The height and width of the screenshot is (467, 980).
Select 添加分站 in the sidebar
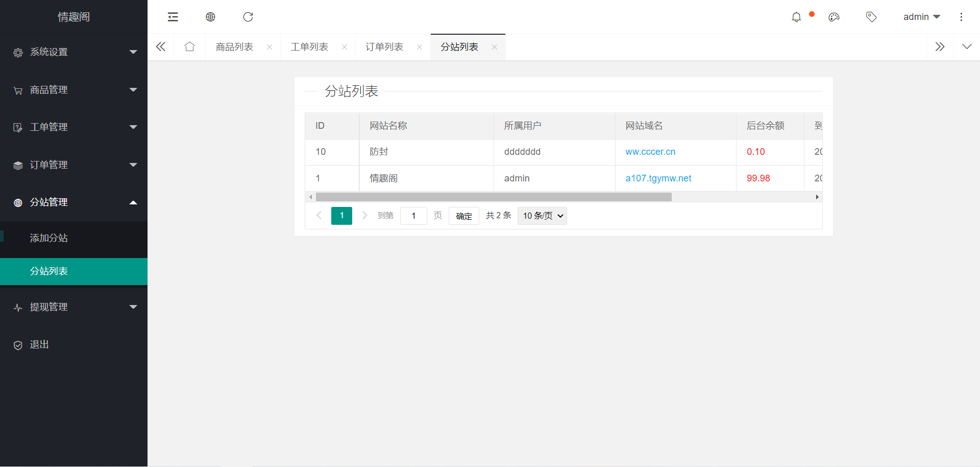49,238
